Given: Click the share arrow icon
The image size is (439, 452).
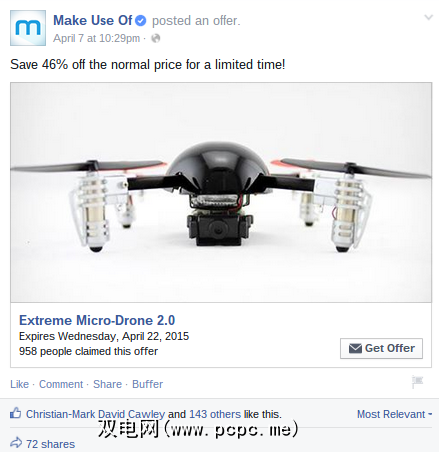Looking at the screenshot, I should click(x=16, y=443).
